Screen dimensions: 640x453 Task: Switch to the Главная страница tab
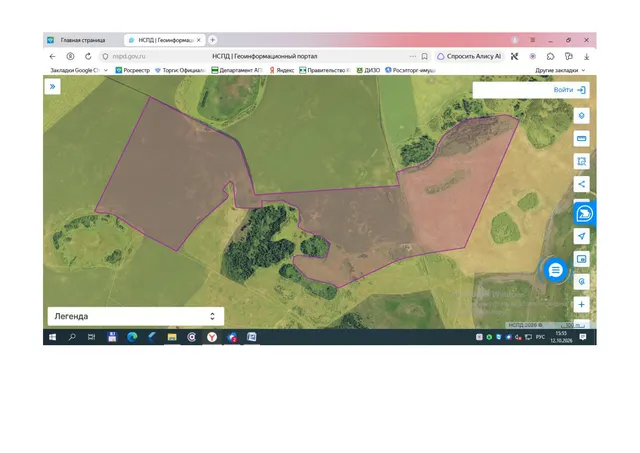(83, 40)
